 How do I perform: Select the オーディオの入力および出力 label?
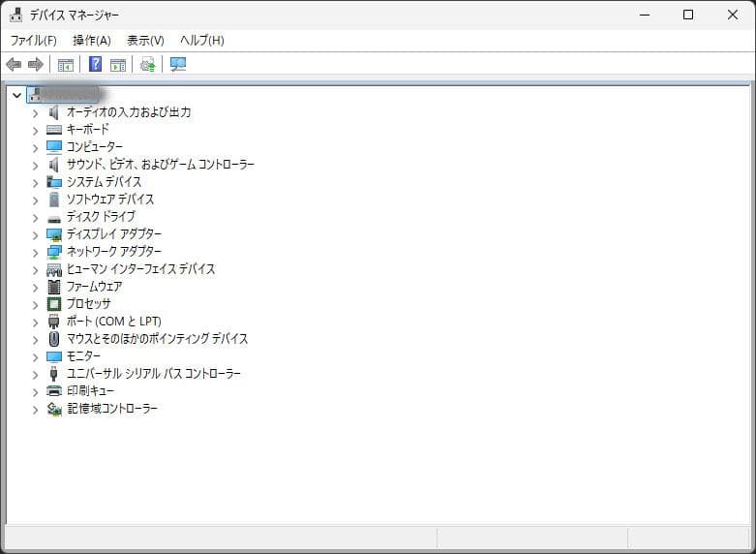point(129,112)
